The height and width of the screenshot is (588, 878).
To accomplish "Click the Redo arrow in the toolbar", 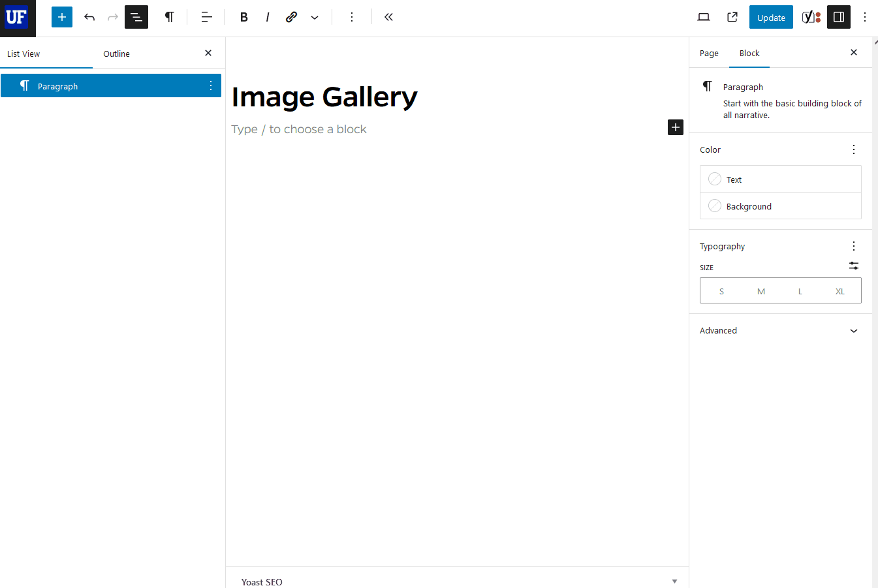I will (112, 17).
